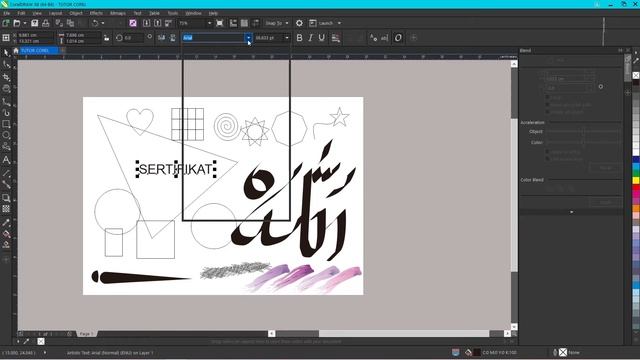640x360 pixels.
Task: Toggle Underline formatting
Action: click(322, 38)
